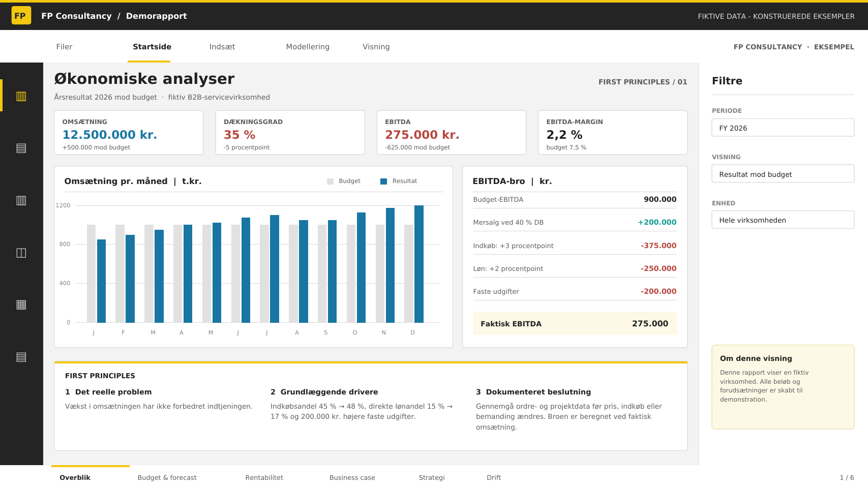Click the Om denne visning info box
The height and width of the screenshot is (488, 868).
783,387
